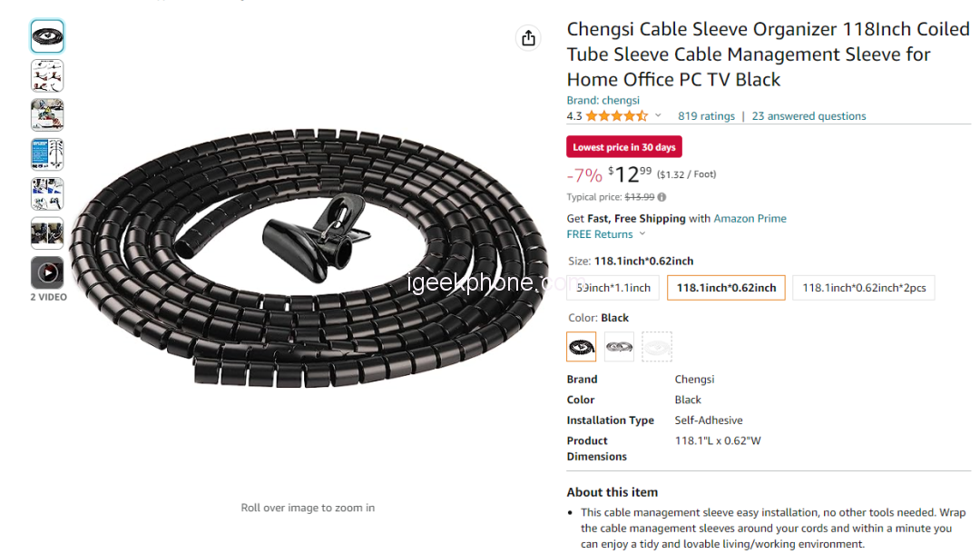Open the 23 answered questions link

pos(808,116)
